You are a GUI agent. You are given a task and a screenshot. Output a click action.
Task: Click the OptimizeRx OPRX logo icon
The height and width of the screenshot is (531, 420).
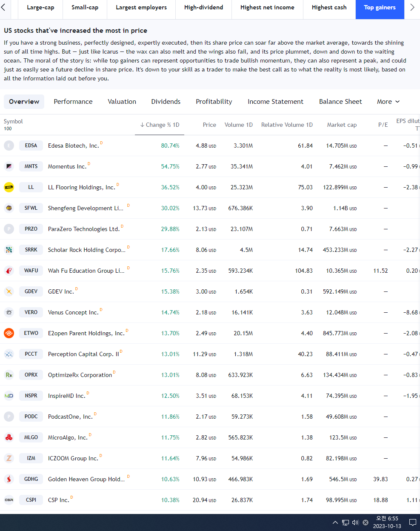[9, 375]
